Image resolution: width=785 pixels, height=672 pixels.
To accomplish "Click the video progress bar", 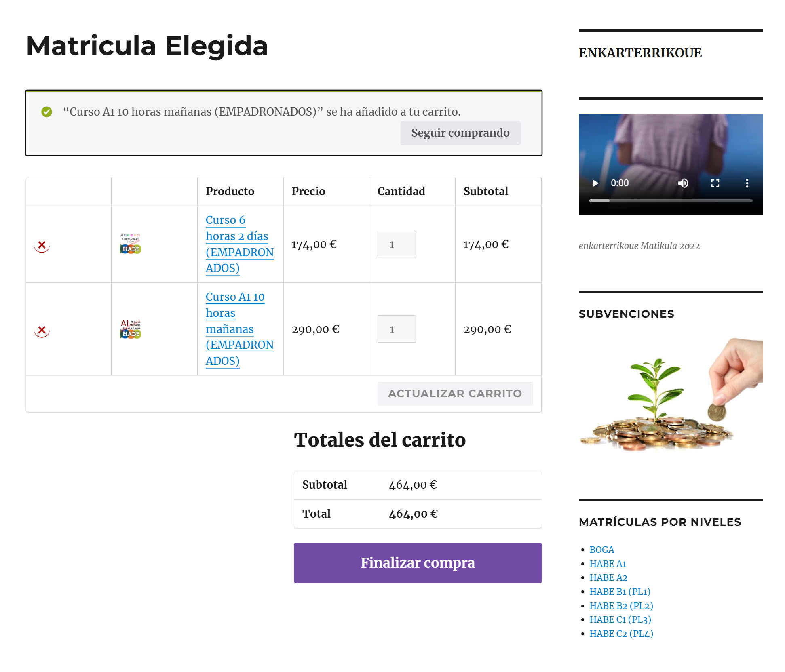I will [671, 200].
